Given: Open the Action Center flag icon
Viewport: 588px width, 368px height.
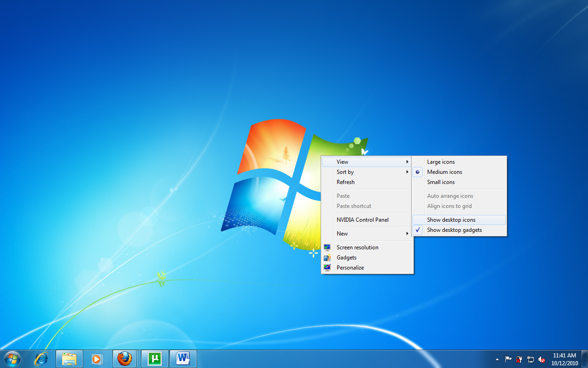Looking at the screenshot, I should pyautogui.click(x=508, y=359).
